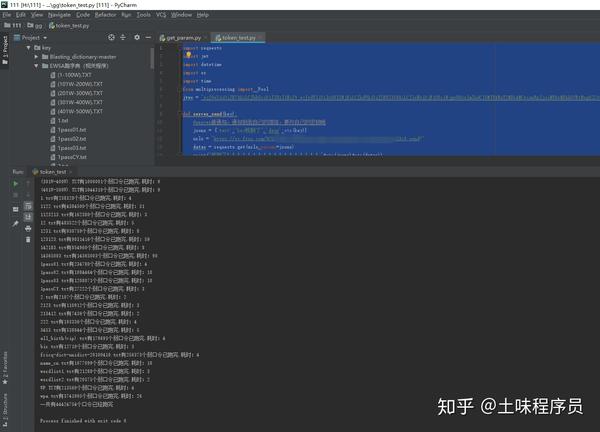The height and width of the screenshot is (432, 600).
Task: Click the locate/scroll-from-source icon in Project panel
Action: (111, 37)
